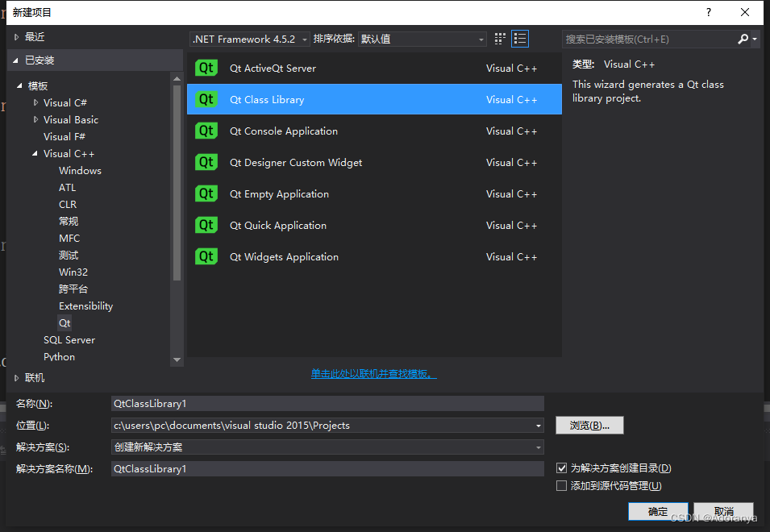Select ATL template category
Image resolution: width=770 pixels, height=532 pixels.
(x=67, y=188)
